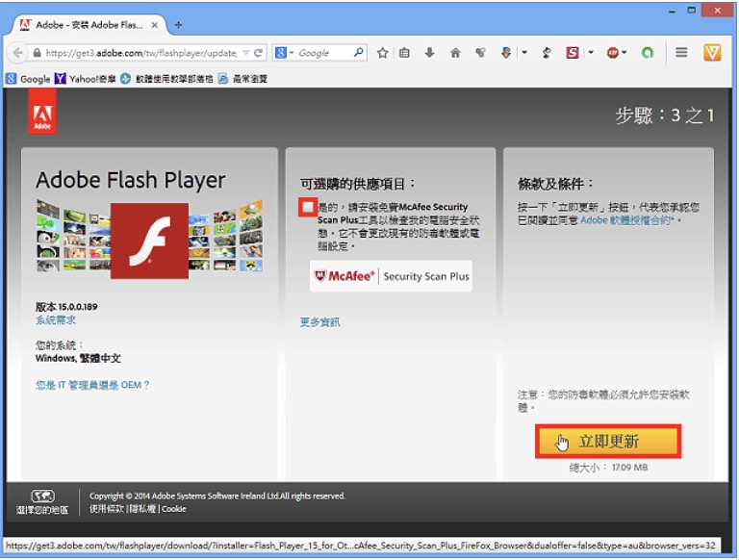Reload the page with the refresh icon
This screenshot has height=560, width=739.
point(258,53)
